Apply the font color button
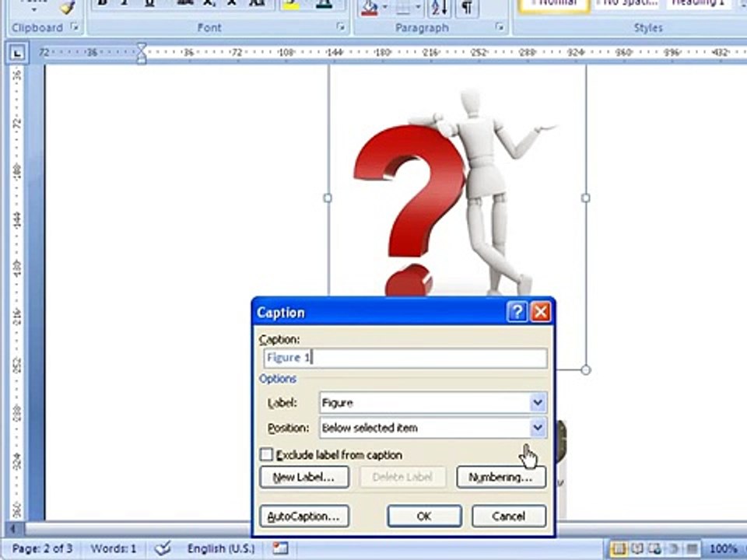This screenshot has width=747, height=560. 324,5
